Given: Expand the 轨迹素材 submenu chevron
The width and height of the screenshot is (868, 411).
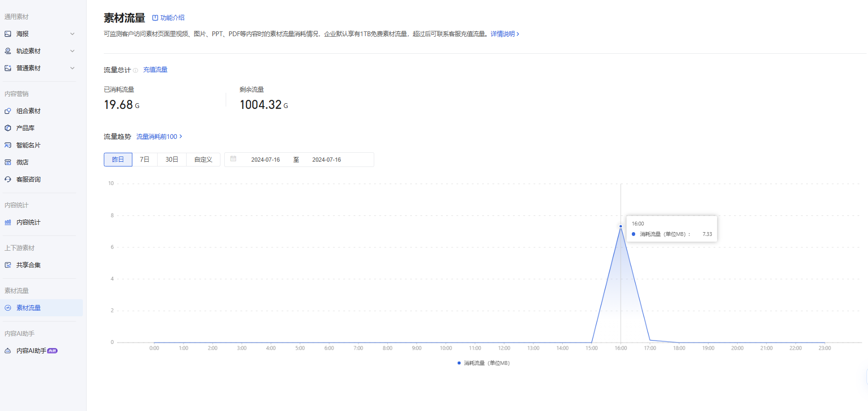Looking at the screenshot, I should 72,51.
